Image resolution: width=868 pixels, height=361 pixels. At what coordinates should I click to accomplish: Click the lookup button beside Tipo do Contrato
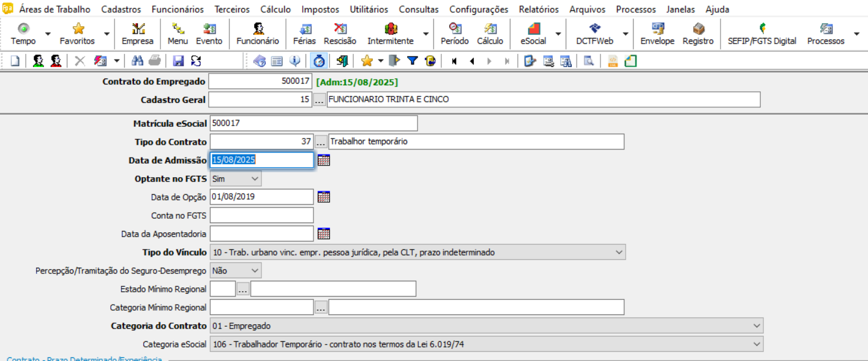tap(321, 142)
